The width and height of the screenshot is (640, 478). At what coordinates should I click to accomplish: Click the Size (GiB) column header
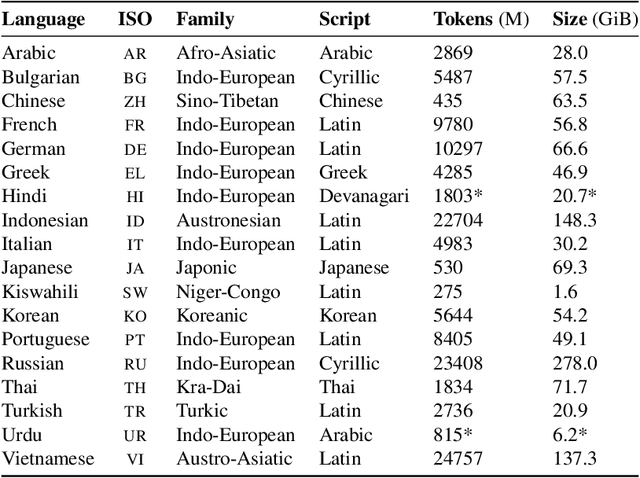click(x=592, y=19)
